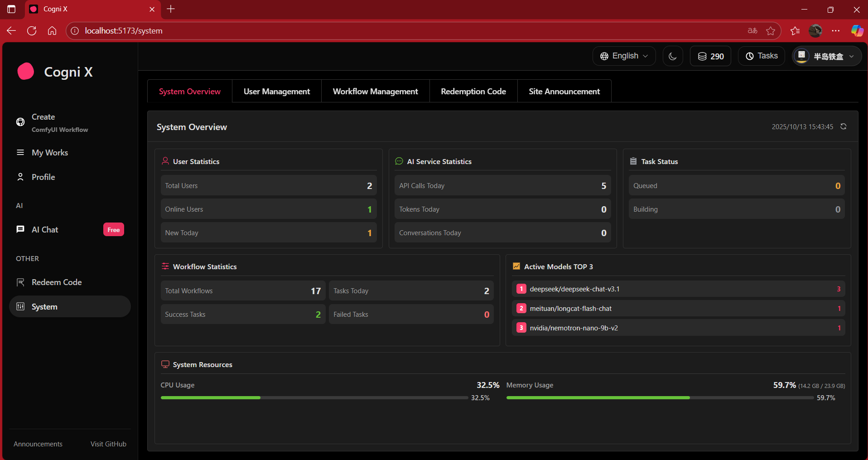Image resolution: width=868 pixels, height=460 pixels.
Task: Select the Redemption Code tab
Action: tap(473, 92)
